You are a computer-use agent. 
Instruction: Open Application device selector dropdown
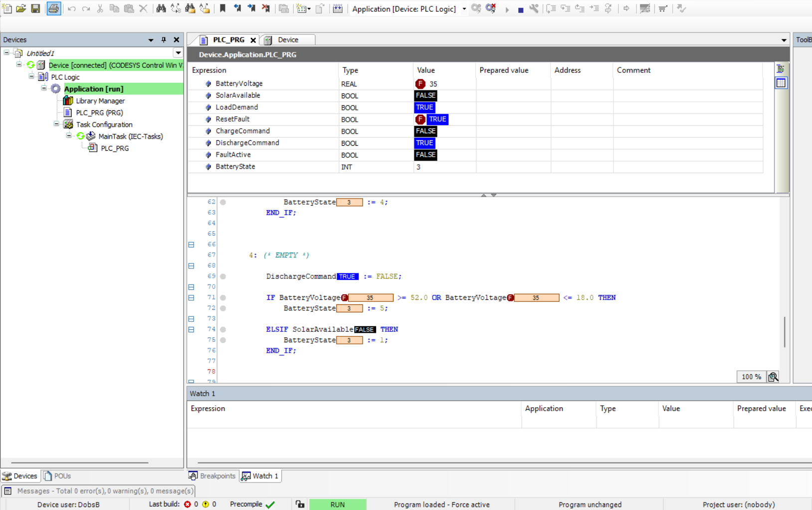464,9
